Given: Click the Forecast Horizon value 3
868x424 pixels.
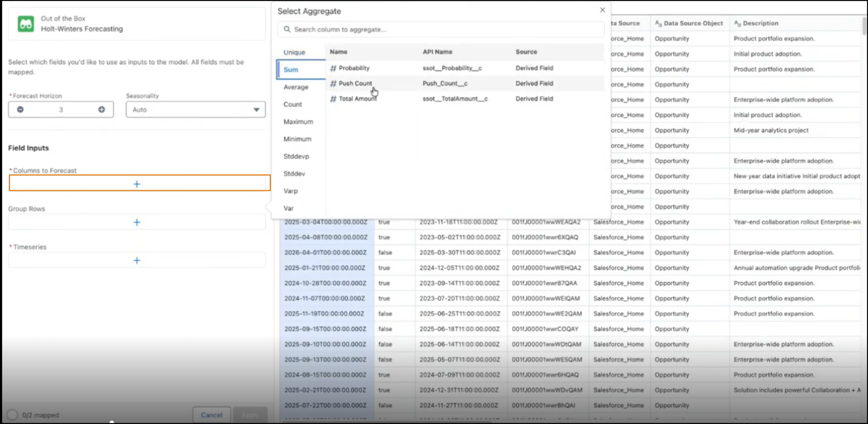Looking at the screenshot, I should point(61,110).
